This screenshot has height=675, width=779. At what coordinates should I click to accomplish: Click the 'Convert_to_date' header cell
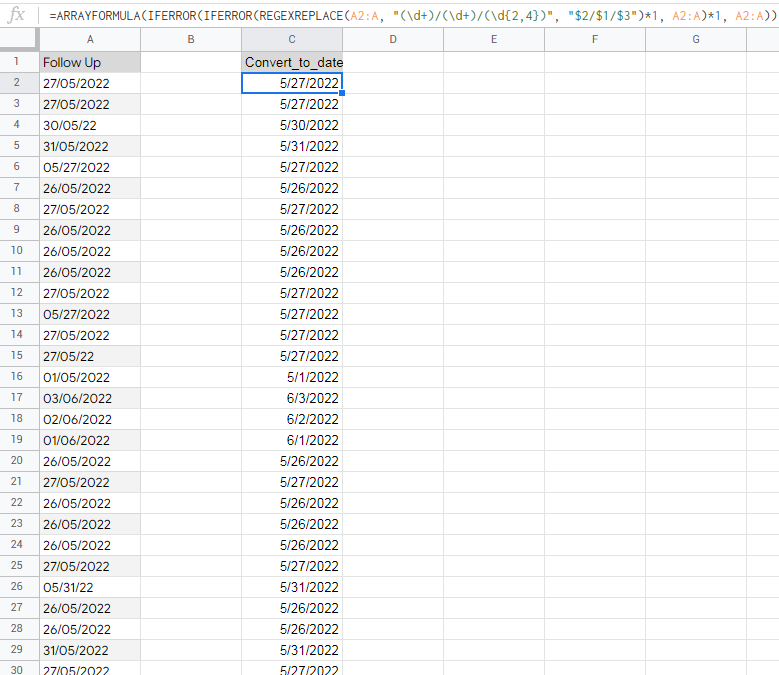292,62
